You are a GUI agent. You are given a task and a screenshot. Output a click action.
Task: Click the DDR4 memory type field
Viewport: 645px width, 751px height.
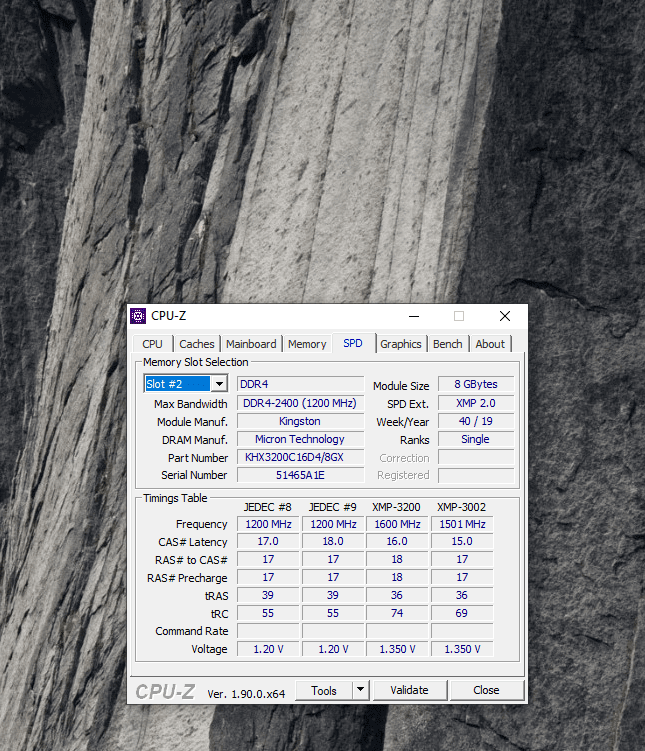click(x=300, y=384)
